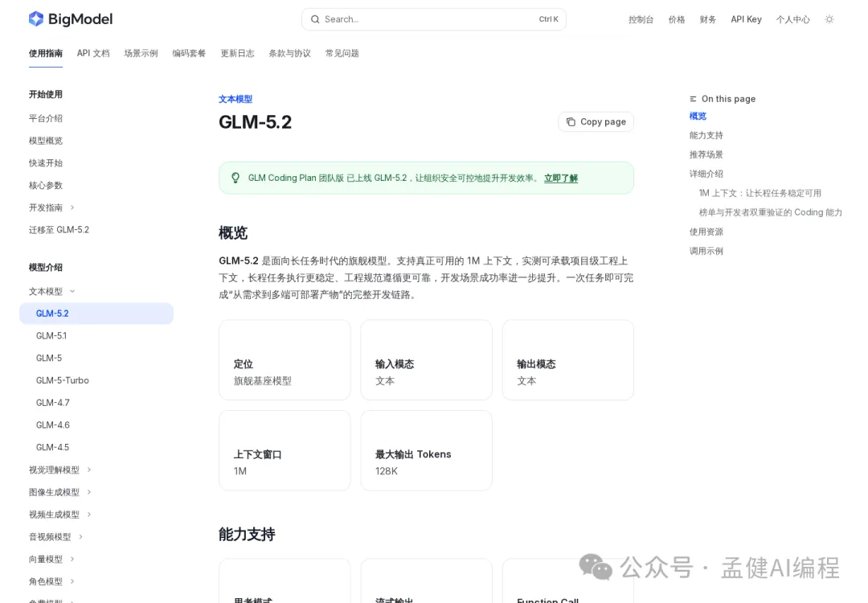This screenshot has height=603, width=868.
Task: Click the 上下文窗口 1M card
Action: 285,451
